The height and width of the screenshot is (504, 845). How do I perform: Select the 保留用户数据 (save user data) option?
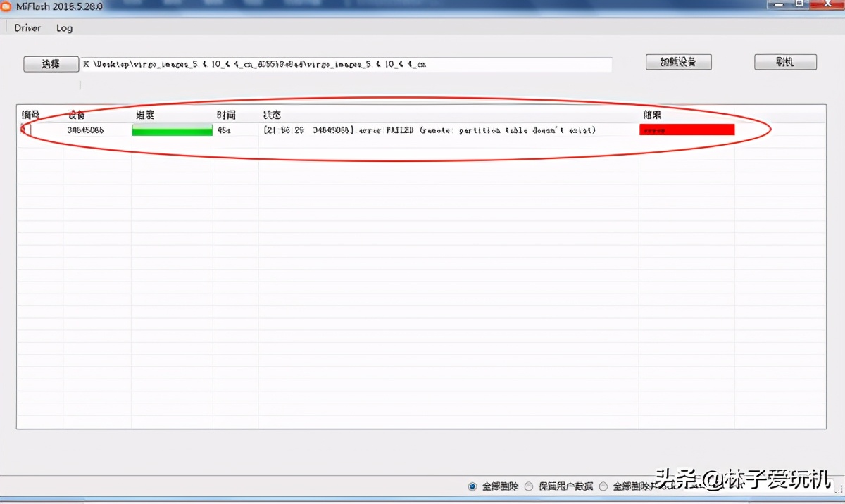[x=529, y=486]
